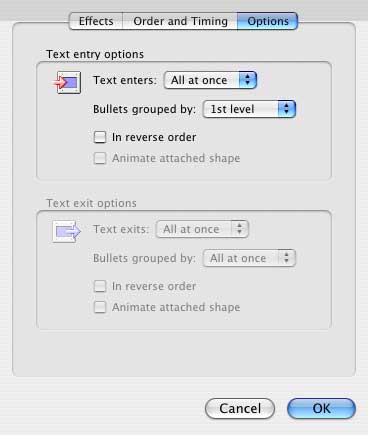Click the Text exits popup arrows
Viewport: 368px width, 435px height.
coord(240,229)
